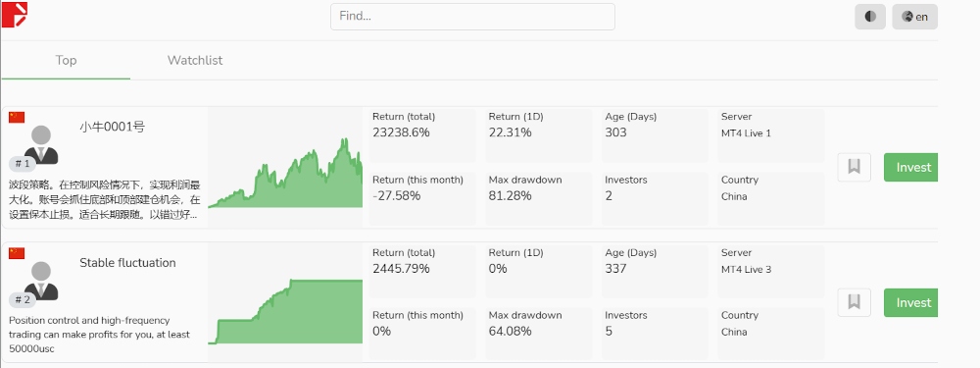This screenshot has height=368, width=980.
Task: Open the language selector showing en
Action: point(914,17)
